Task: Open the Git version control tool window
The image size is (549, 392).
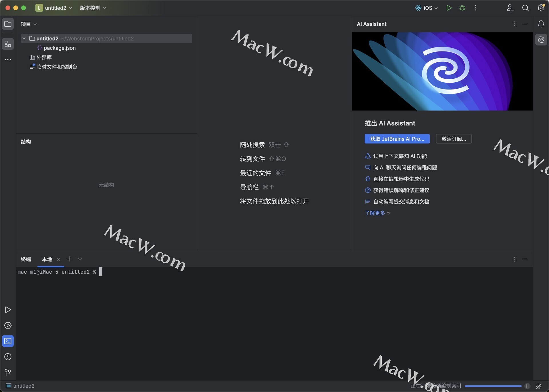Action: pyautogui.click(x=8, y=372)
